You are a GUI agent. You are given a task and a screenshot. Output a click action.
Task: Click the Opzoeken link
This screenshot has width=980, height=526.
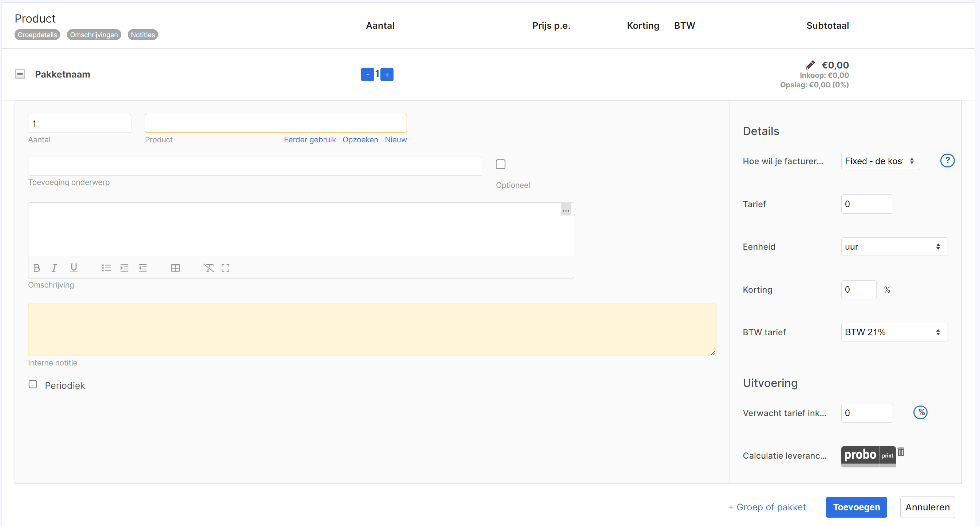[360, 139]
